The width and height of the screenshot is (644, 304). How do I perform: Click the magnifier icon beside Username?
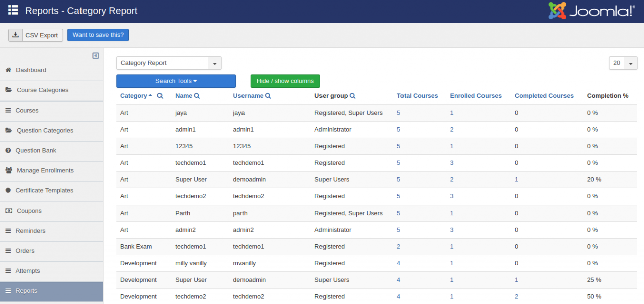[x=268, y=96]
